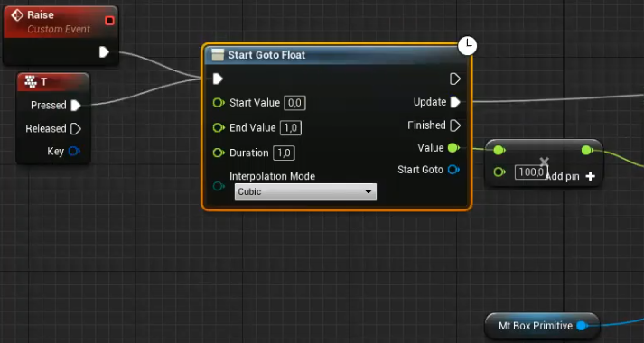The width and height of the screenshot is (644, 343).
Task: Open the Interpolation Mode Cubic dropdown
Action: pos(305,191)
